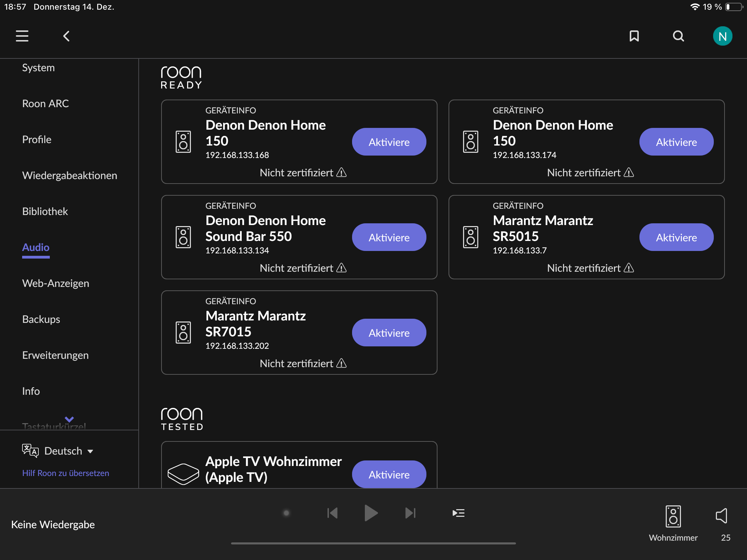This screenshot has height=560, width=747.
Task: Open search with the magnifier icon
Action: (679, 36)
